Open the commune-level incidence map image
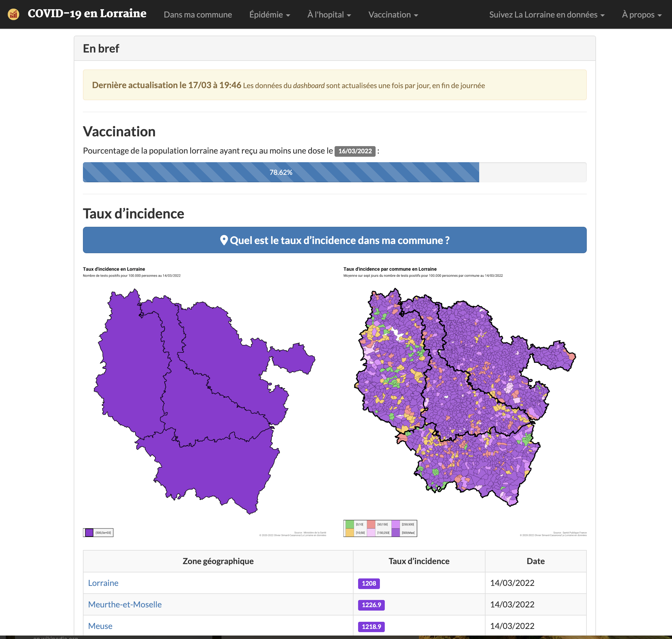This screenshot has width=672, height=639. point(465,401)
